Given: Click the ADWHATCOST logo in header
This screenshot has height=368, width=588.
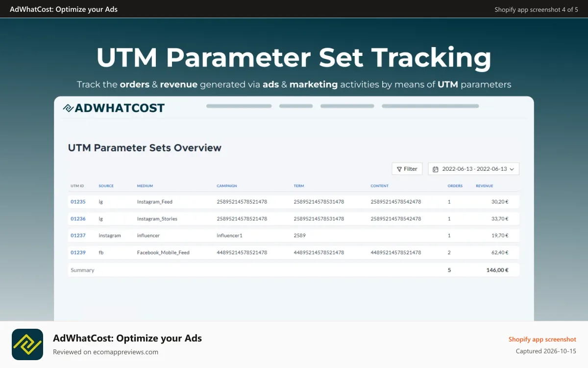Looking at the screenshot, I should 114,108.
